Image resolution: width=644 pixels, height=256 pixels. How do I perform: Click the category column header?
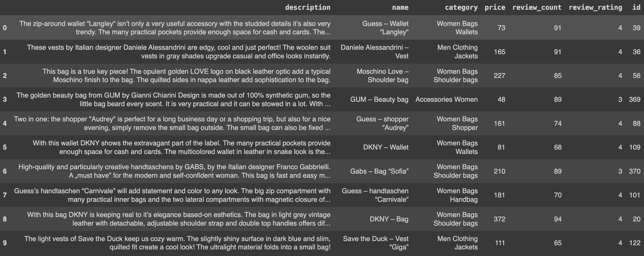click(x=461, y=8)
